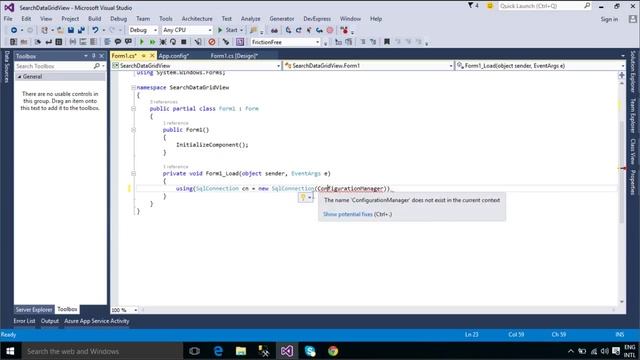Click the Visual Studio taskbar icon
This screenshot has height=360, width=640.
pyautogui.click(x=287, y=351)
